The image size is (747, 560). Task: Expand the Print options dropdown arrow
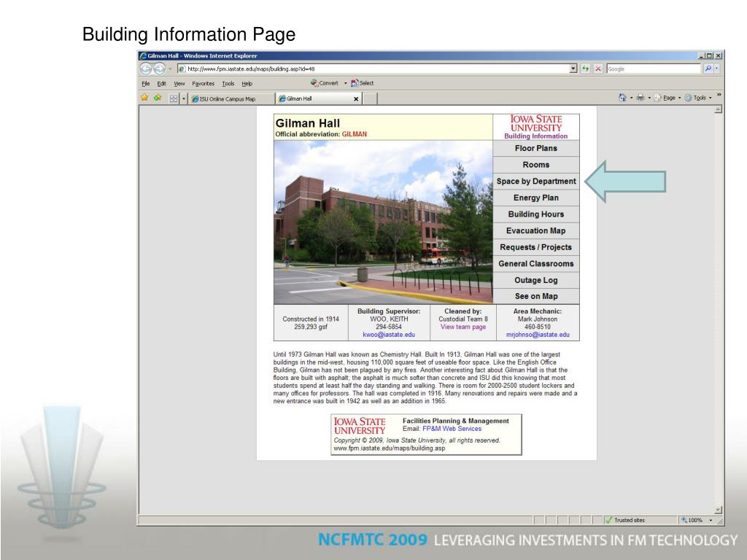point(649,98)
